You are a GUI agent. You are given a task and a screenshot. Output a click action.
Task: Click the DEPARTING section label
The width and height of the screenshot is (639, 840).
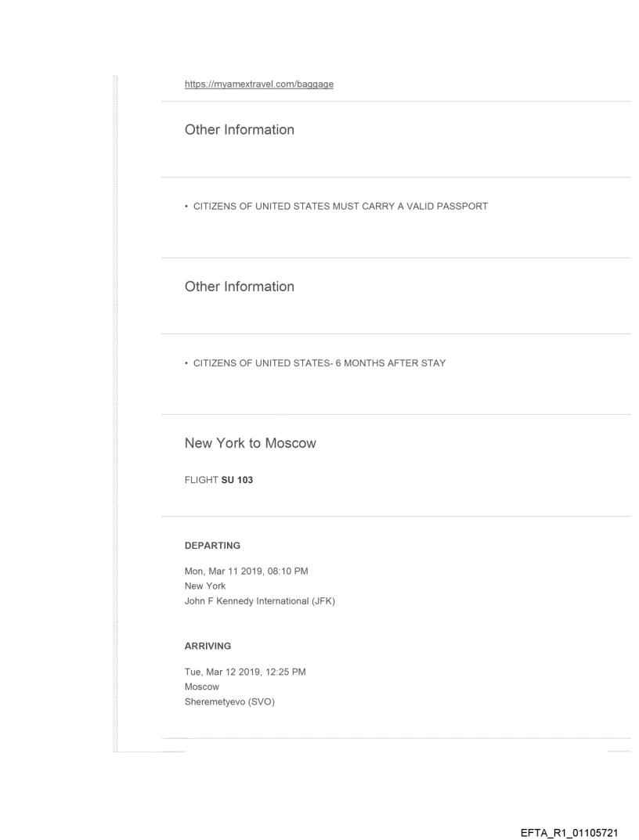(x=212, y=545)
